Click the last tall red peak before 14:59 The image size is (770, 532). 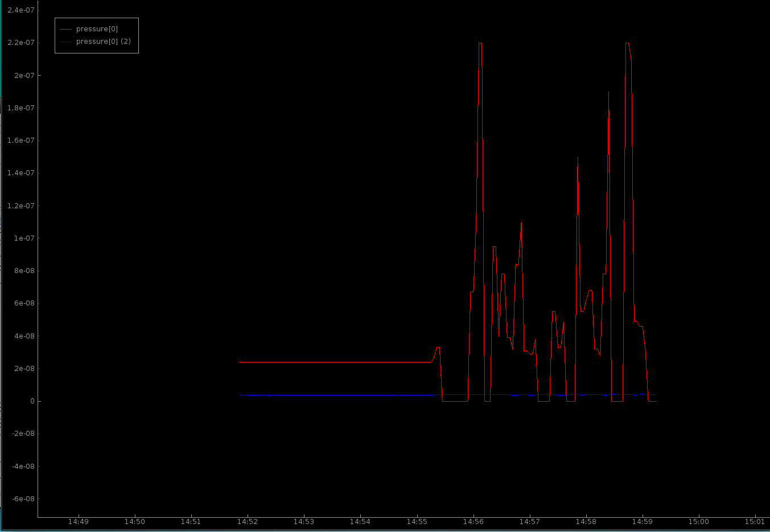coord(627,44)
